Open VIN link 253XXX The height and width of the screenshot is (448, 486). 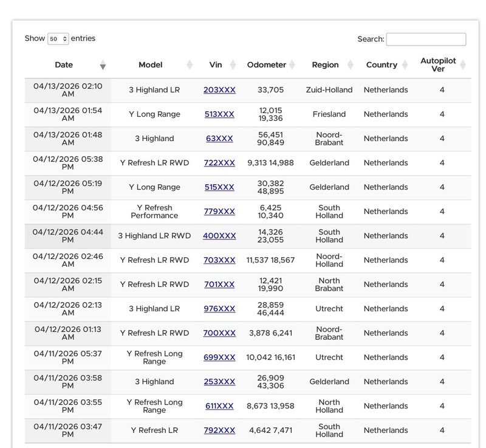click(x=219, y=382)
